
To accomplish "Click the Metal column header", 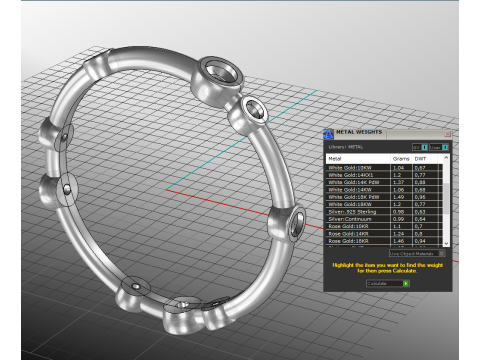I will [x=358, y=159].
